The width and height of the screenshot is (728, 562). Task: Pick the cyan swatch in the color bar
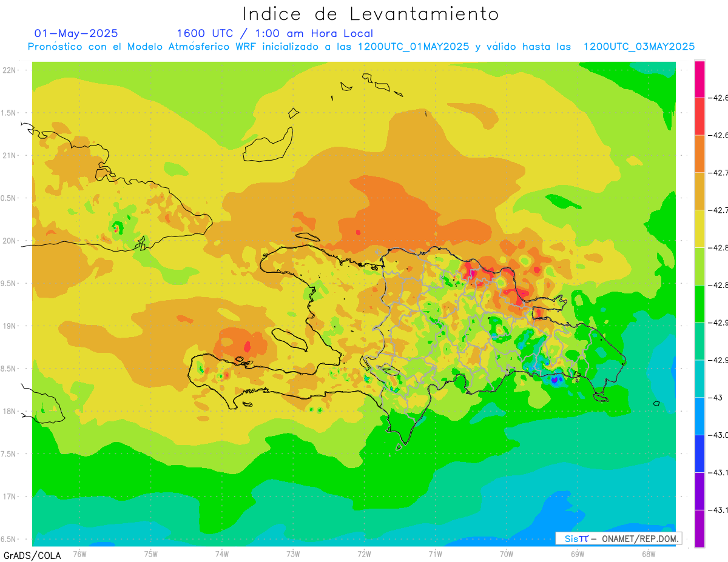(699, 379)
